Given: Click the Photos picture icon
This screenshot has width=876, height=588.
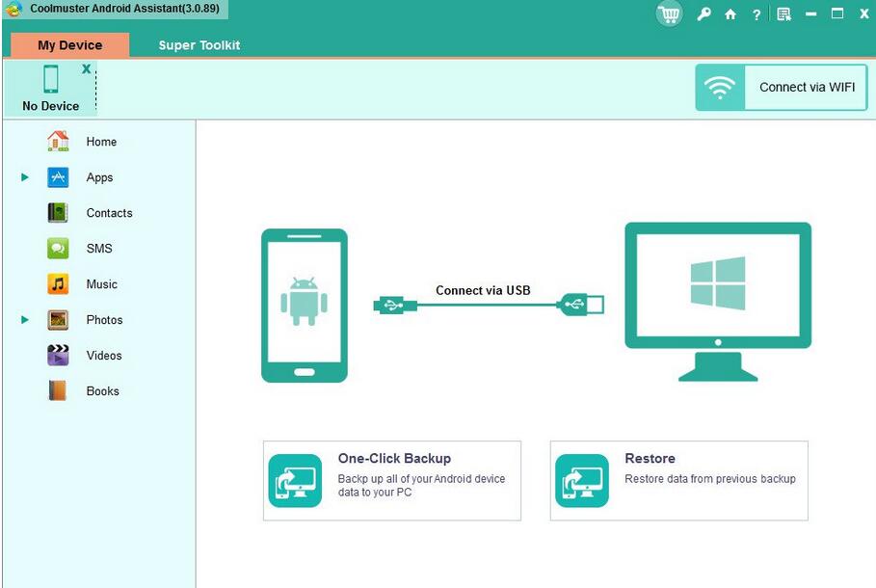Looking at the screenshot, I should coord(58,320).
